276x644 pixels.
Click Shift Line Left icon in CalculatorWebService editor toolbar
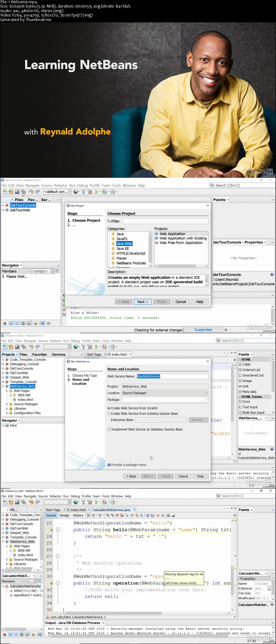147,515
